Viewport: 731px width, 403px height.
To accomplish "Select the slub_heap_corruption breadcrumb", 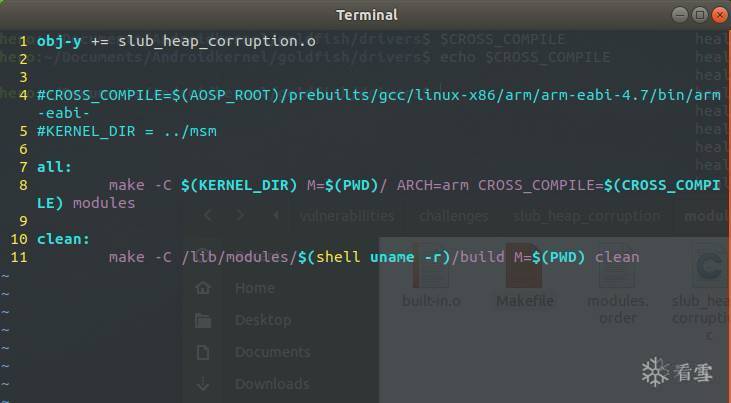I will 586,216.
